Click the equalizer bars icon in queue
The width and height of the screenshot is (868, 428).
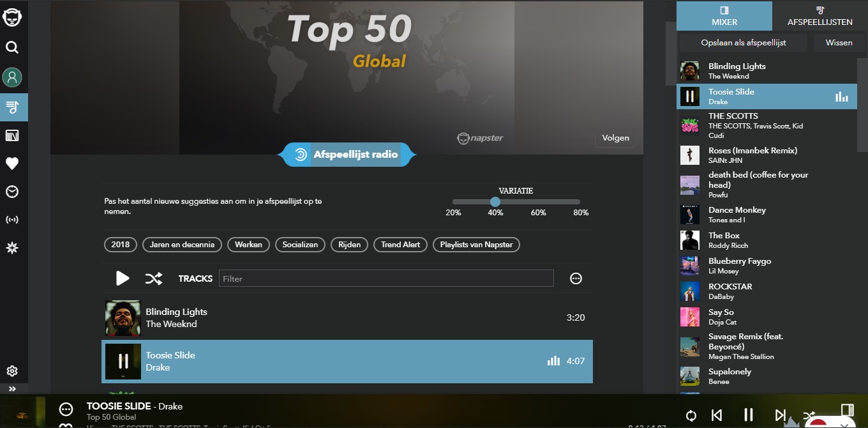coord(842,97)
